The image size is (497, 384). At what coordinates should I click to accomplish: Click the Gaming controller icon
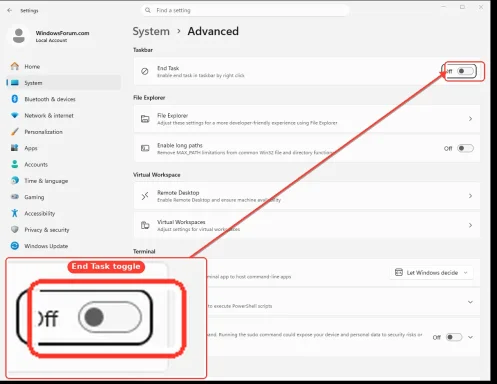pyautogui.click(x=15, y=197)
